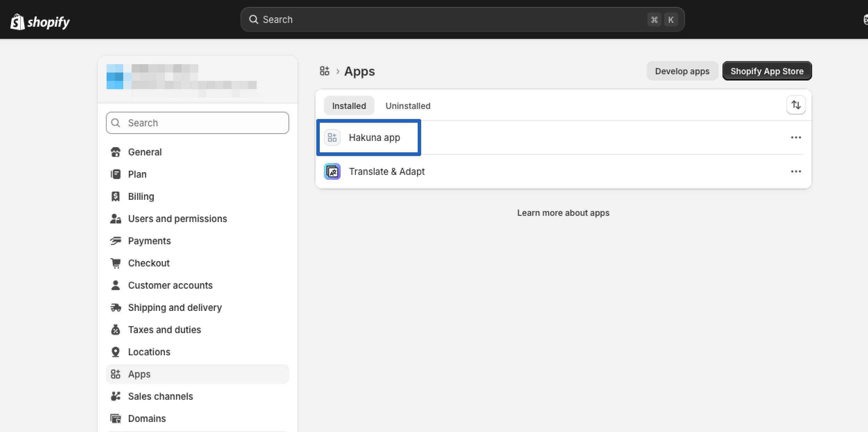Go to Taxes and duties settings
Viewport: 868px width, 432px height.
[x=164, y=330]
